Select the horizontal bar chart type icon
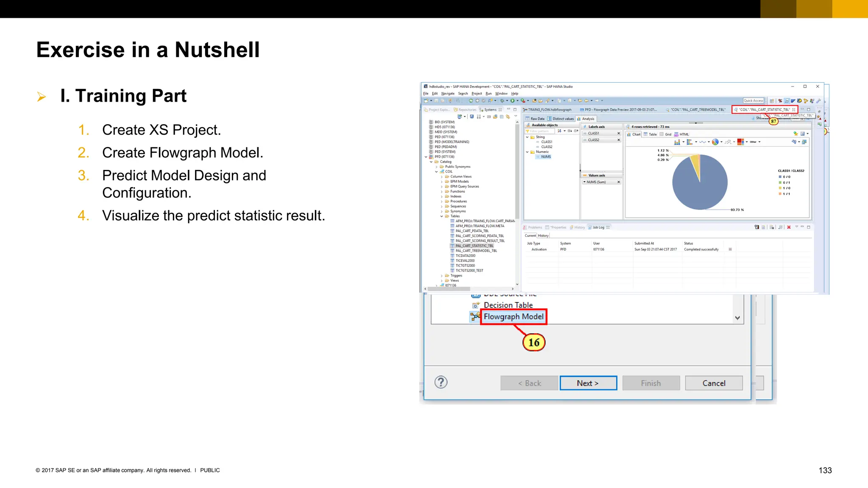 690,142
